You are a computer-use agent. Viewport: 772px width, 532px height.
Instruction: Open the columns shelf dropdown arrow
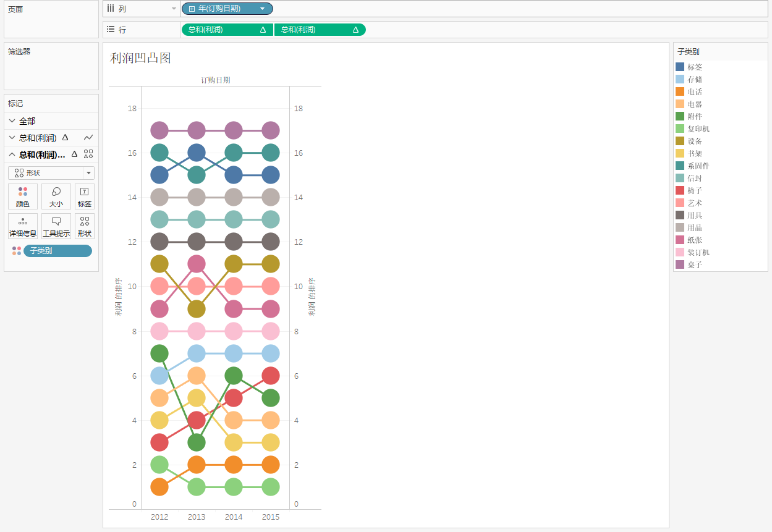[x=174, y=9]
